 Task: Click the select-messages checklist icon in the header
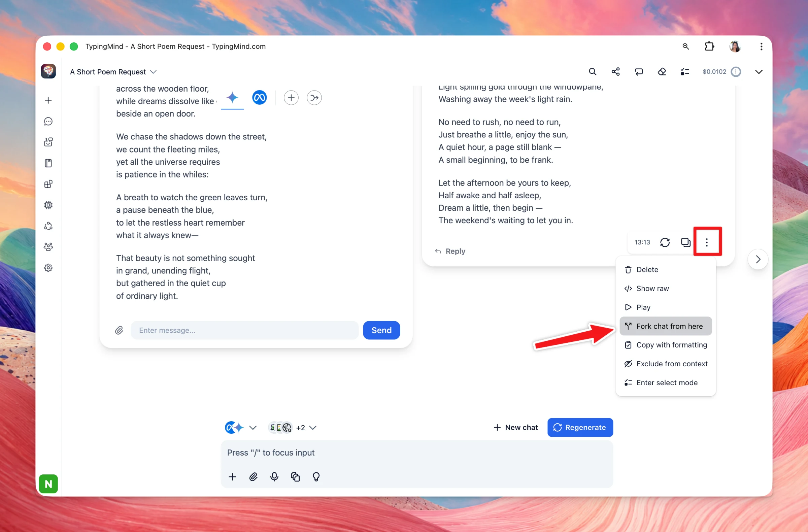[685, 72]
